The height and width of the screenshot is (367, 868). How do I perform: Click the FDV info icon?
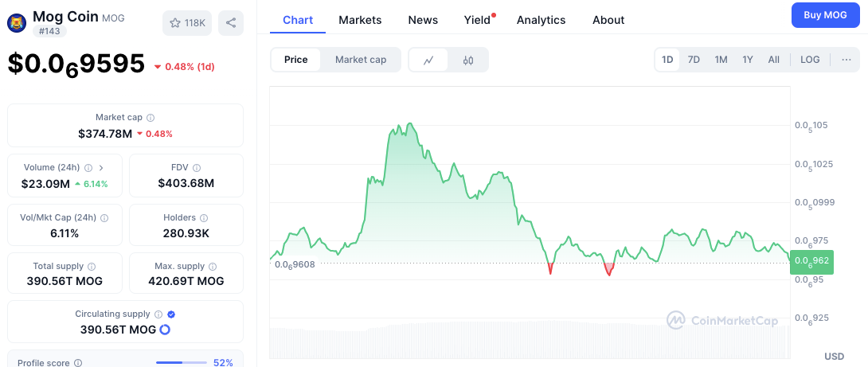(x=197, y=168)
